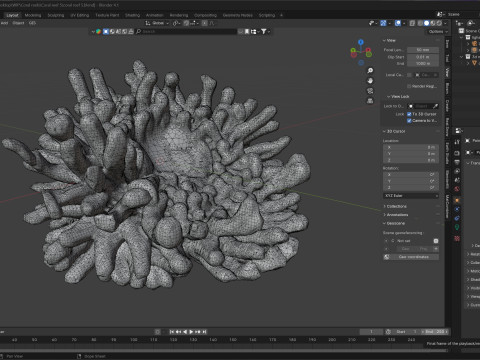Viewport: 480px width, 360px height.
Task: Select rendered viewport shading
Action: tap(439, 23)
